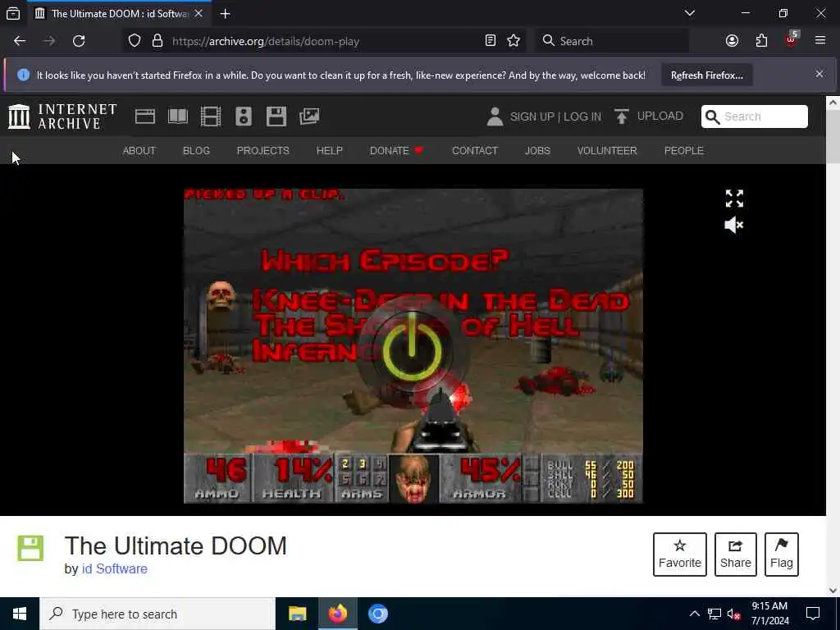The width and height of the screenshot is (840, 630).
Task: Open the Audio speaker icon
Action: pyautogui.click(x=243, y=116)
